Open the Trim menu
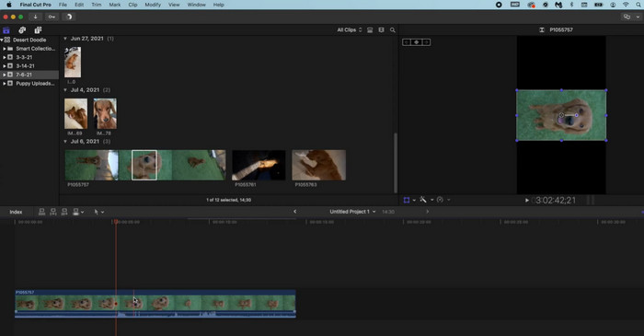The image size is (644, 336). (x=97, y=5)
